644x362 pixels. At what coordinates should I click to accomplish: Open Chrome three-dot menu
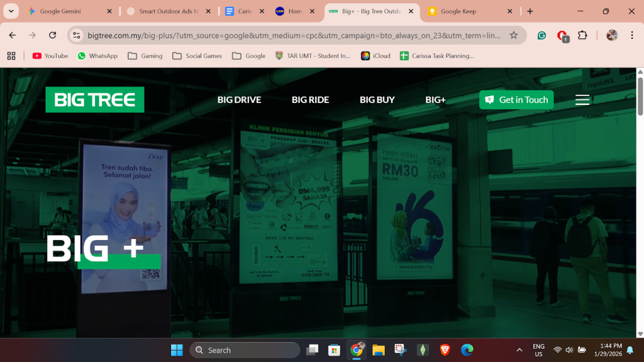(632, 35)
